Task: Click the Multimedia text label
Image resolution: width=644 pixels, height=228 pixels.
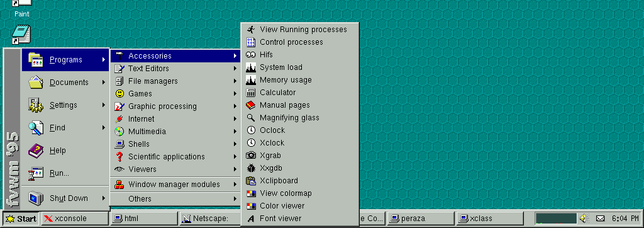Action: coord(147,131)
